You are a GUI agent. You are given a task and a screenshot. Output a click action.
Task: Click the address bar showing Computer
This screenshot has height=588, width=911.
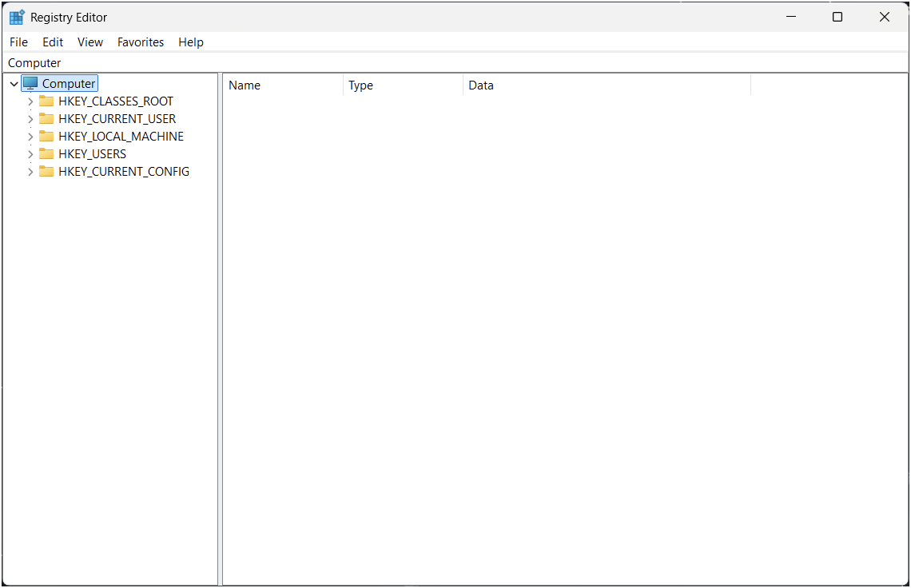(x=455, y=63)
